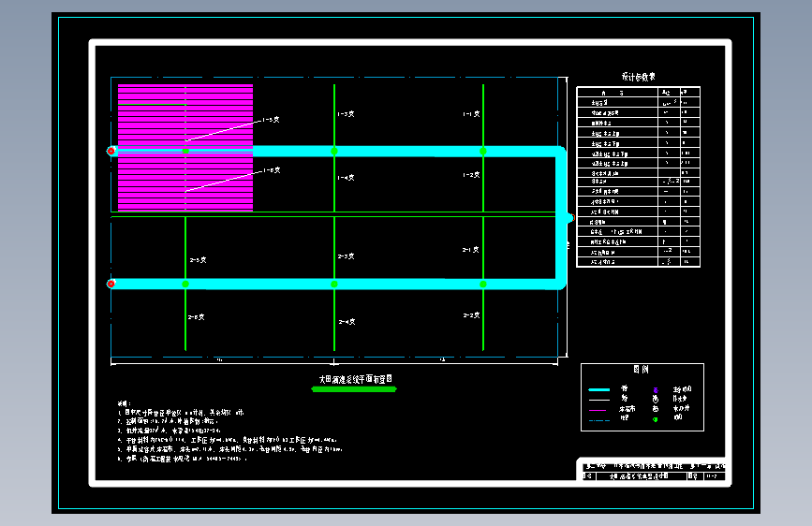Click green node joining 2-1支 and 2-2支

click(x=483, y=285)
